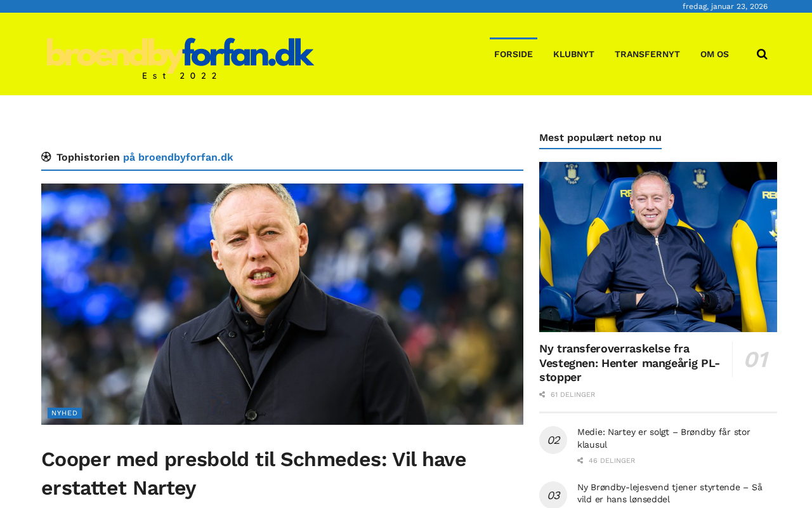Image resolution: width=812 pixels, height=508 pixels.
Task: Open the Nartey er solgt article link
Action: [664, 438]
